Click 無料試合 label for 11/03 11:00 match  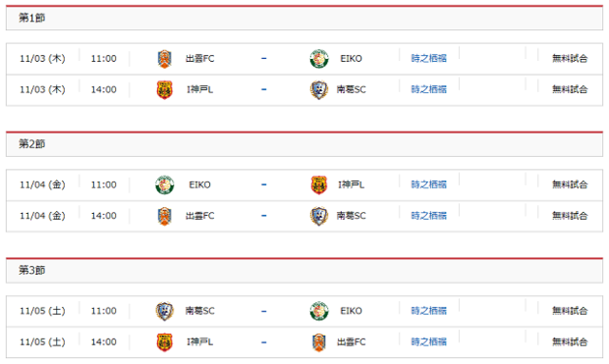(x=570, y=59)
